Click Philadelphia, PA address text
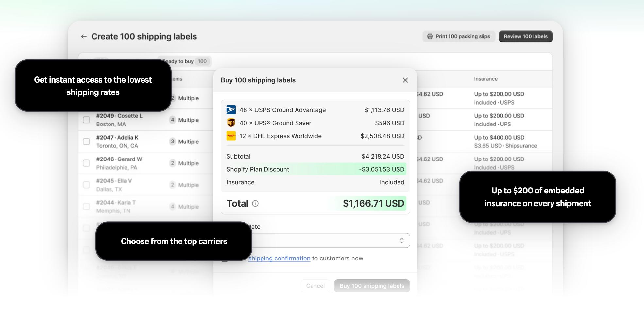The width and height of the screenshot is (644, 317). click(x=117, y=167)
